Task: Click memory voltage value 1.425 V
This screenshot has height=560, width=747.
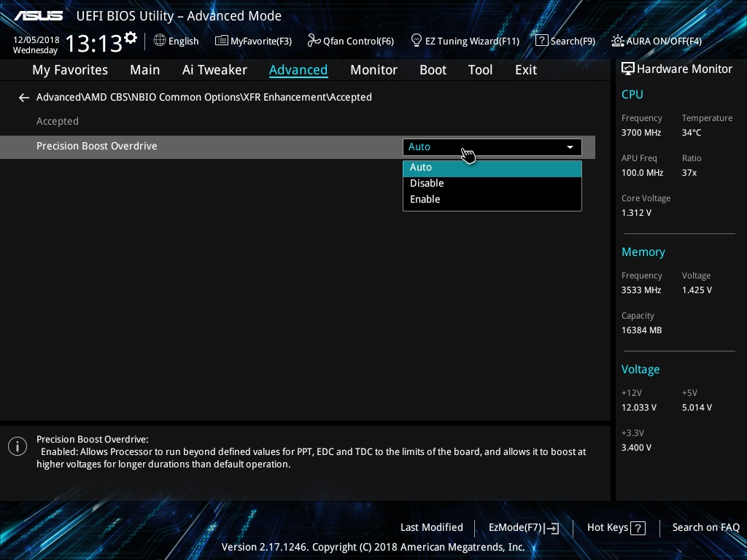Action: click(x=697, y=290)
